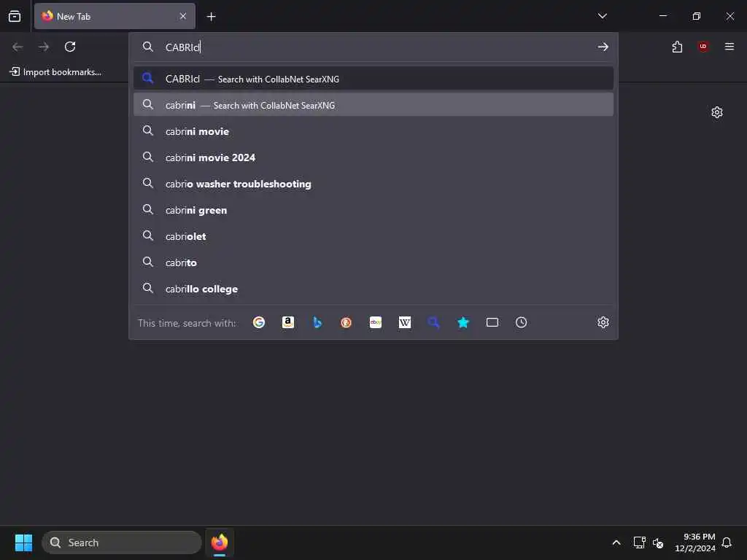Expand the list all tabs chevron
747x560 pixels.
tap(602, 16)
